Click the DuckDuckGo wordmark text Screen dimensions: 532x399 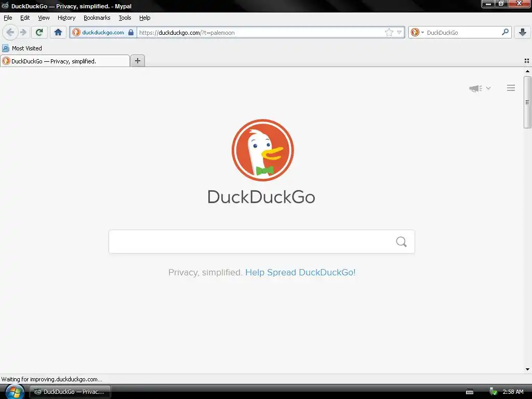(x=261, y=197)
